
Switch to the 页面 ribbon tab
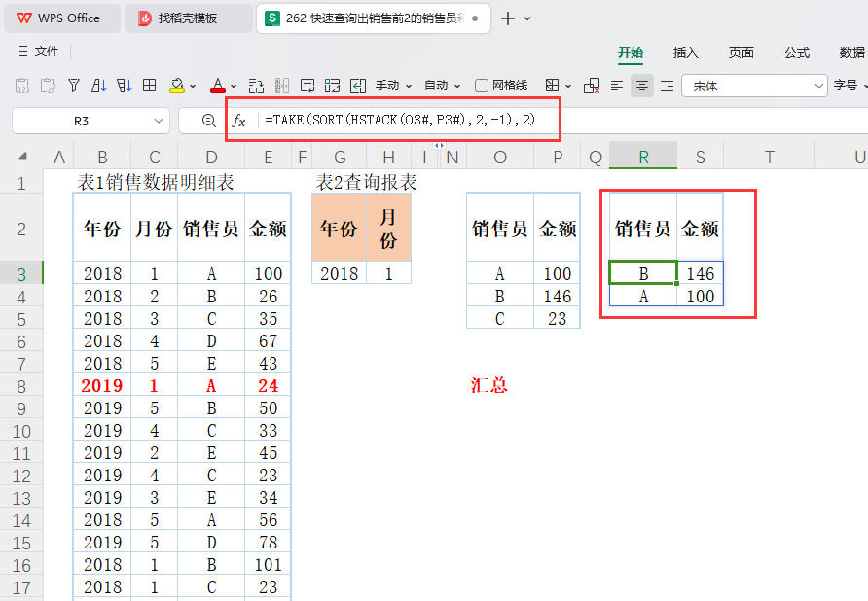[x=741, y=53]
